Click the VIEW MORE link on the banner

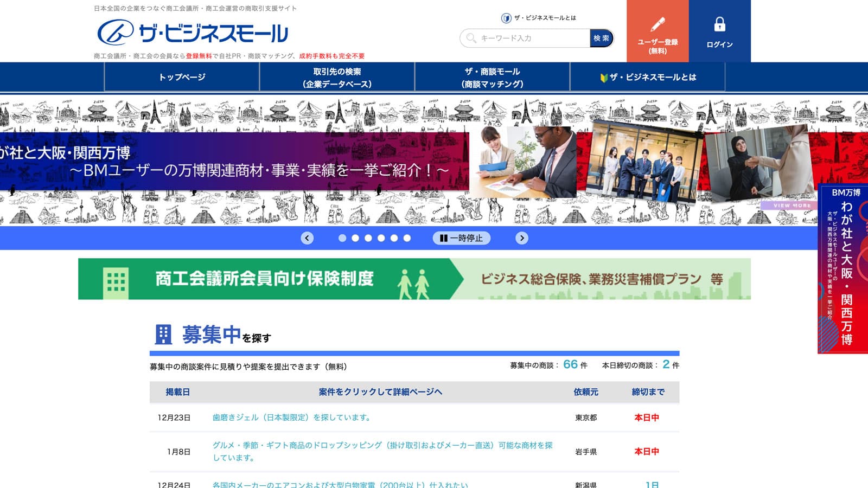click(x=789, y=206)
